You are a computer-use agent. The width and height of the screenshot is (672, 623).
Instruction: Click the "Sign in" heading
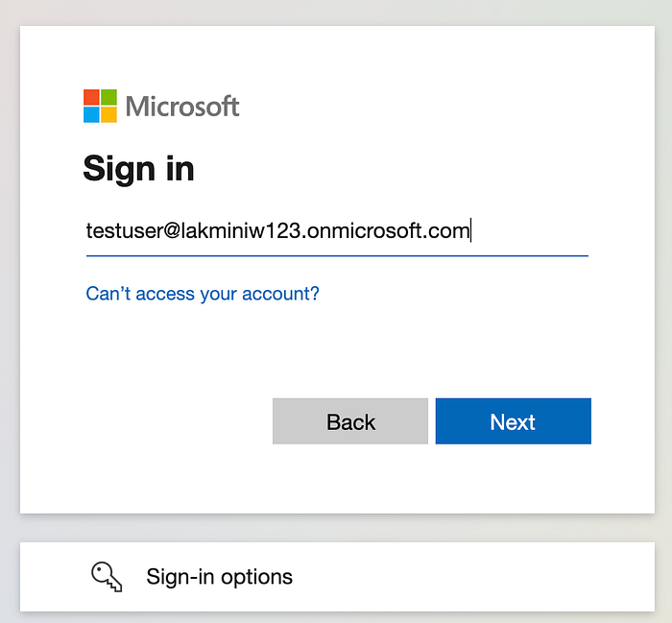[x=138, y=169]
